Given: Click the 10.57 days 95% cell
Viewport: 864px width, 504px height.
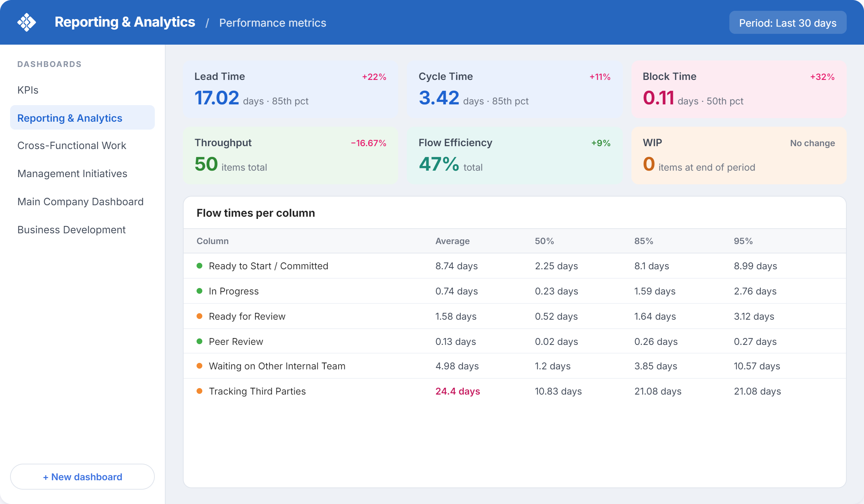Looking at the screenshot, I should pos(757,366).
